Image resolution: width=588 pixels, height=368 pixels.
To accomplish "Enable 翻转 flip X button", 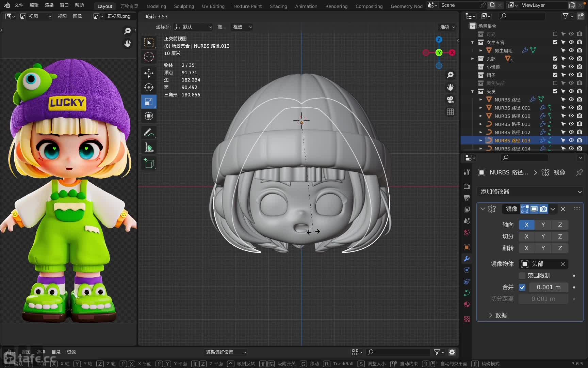I will click(526, 248).
